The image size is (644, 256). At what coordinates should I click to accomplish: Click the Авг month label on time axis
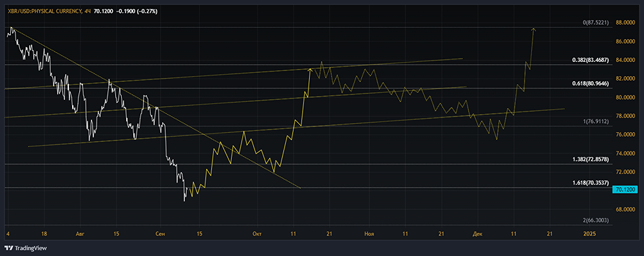[x=80, y=234]
